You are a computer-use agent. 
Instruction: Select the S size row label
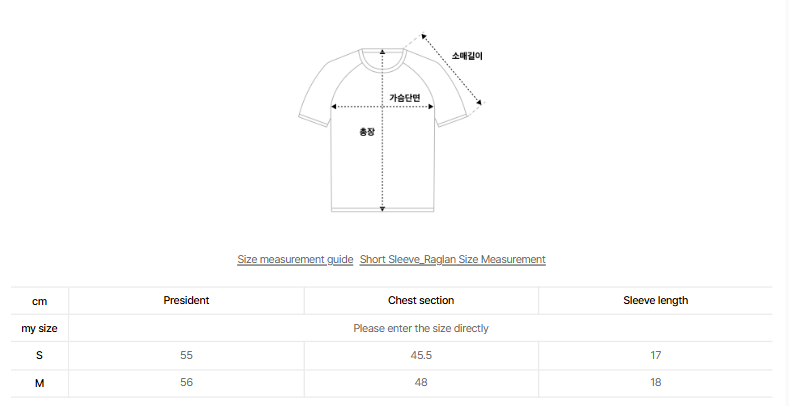39,355
